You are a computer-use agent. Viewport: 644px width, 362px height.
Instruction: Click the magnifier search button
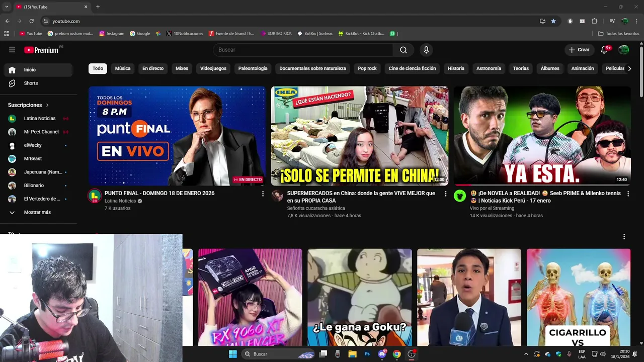click(404, 50)
